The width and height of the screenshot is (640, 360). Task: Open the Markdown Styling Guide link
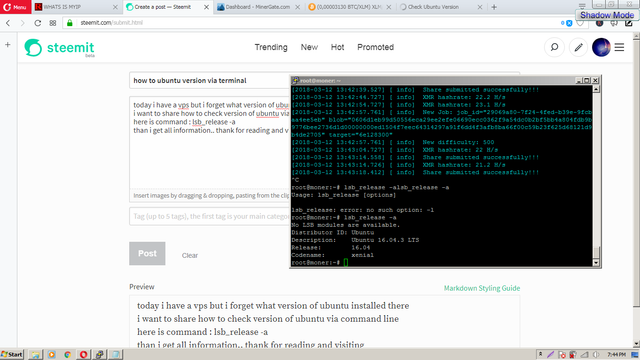tap(482, 288)
